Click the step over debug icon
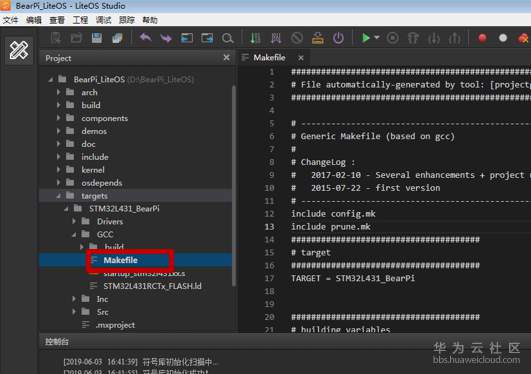Viewport: 531px width, 374px height. [413, 38]
